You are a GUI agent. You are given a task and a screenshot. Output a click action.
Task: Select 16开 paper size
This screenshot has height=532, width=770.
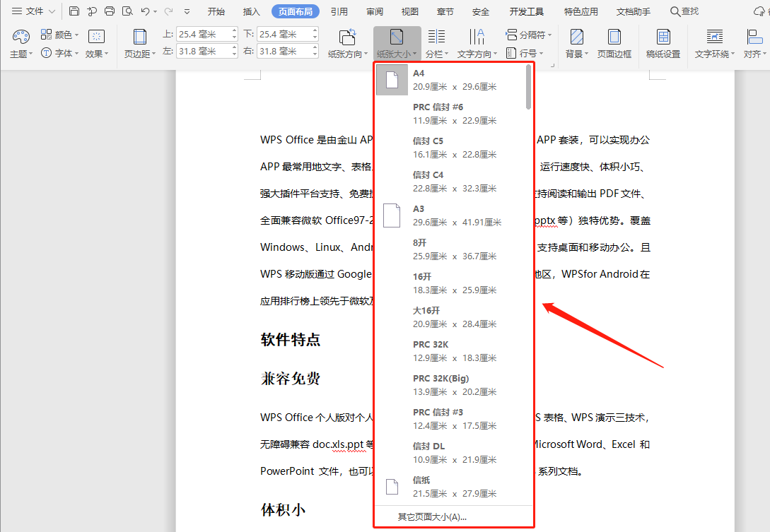(450, 283)
